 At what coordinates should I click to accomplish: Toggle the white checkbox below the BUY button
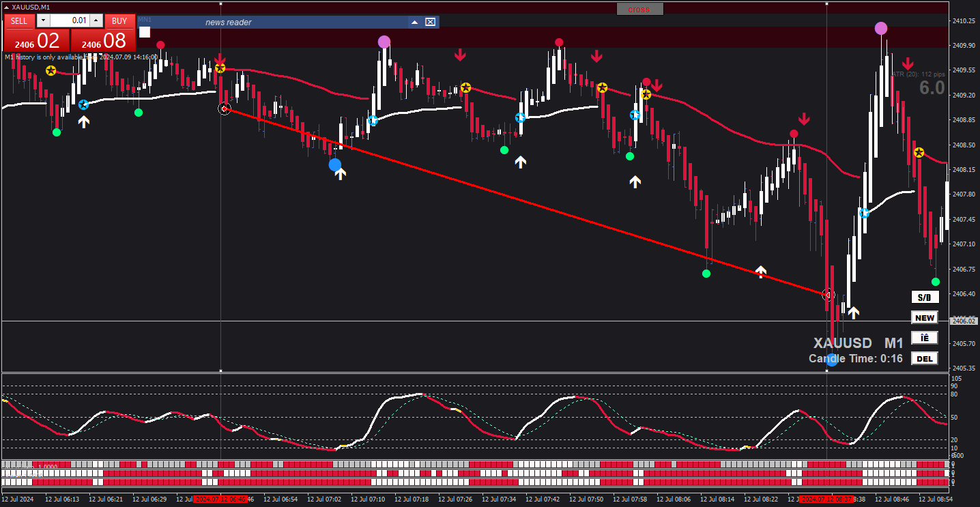coord(145,31)
